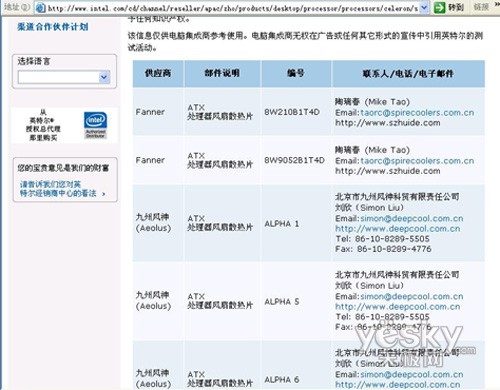
Task: Click the Intel Authorized Distributor logo
Action: click(x=95, y=125)
